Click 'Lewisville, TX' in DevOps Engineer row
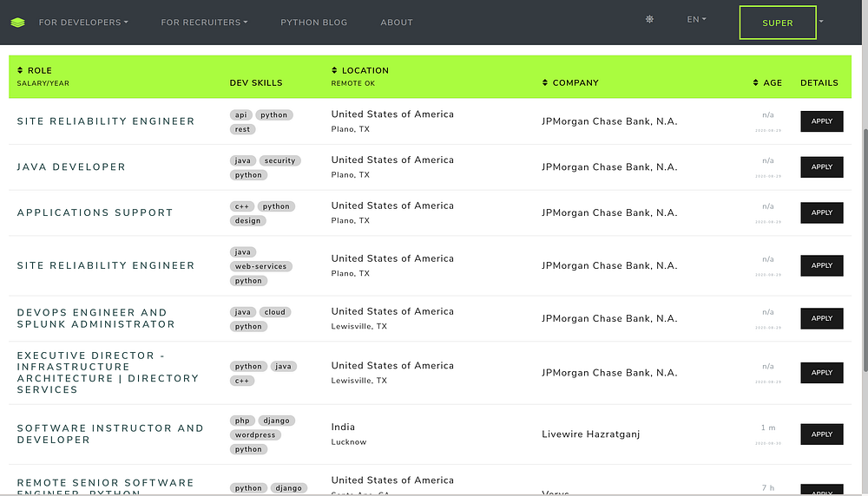 tap(358, 326)
